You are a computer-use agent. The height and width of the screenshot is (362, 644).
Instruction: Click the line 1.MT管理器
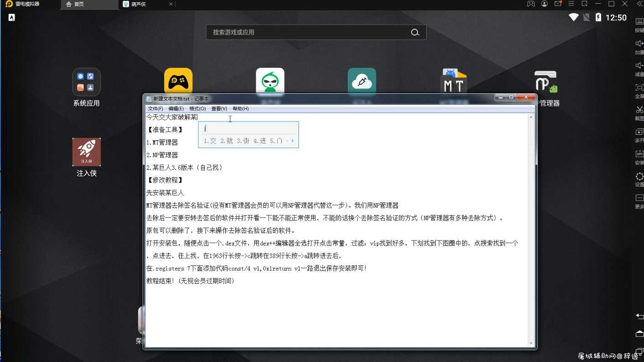click(162, 143)
